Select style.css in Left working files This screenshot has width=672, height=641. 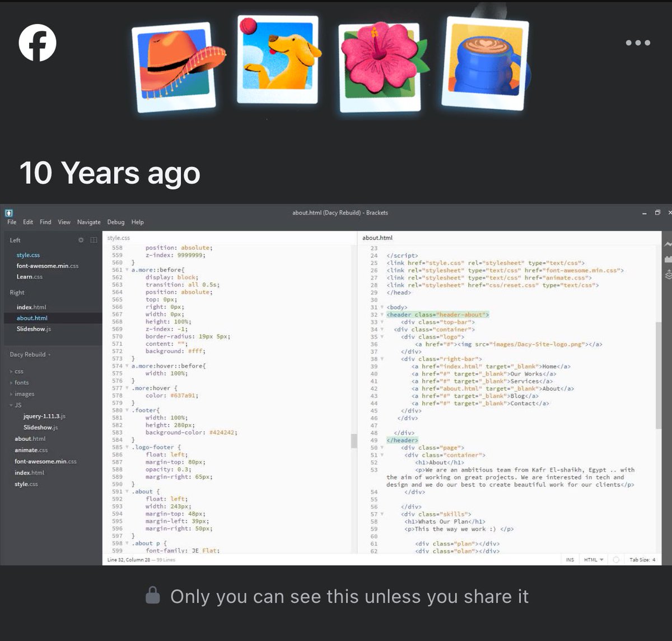(x=28, y=255)
